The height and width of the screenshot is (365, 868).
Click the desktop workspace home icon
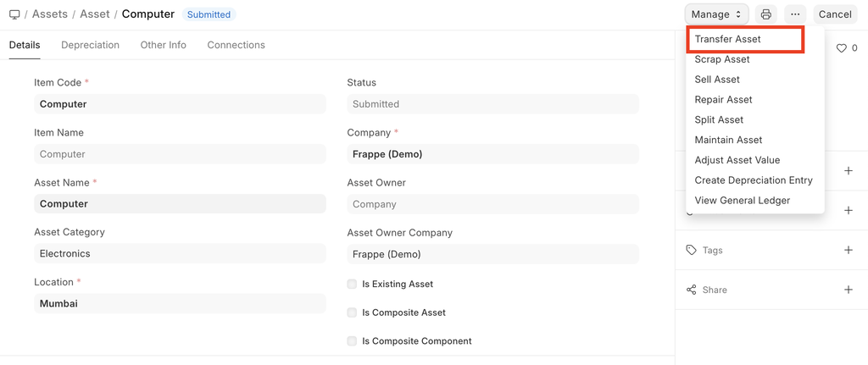(x=14, y=14)
